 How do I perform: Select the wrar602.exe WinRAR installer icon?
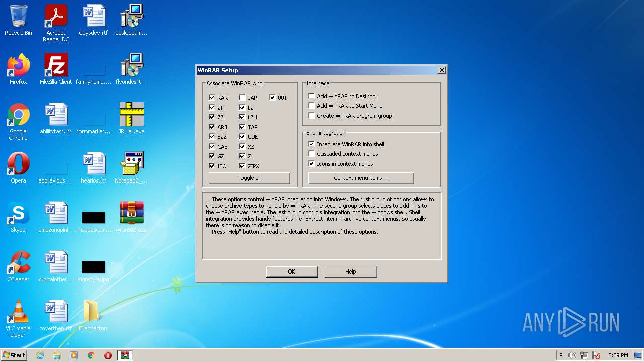pyautogui.click(x=131, y=217)
